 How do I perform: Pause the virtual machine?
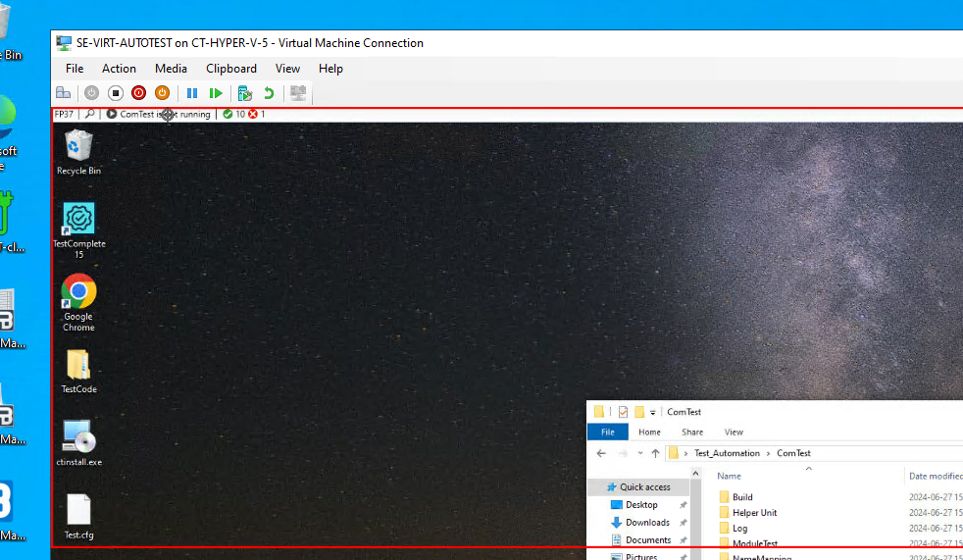coord(192,93)
